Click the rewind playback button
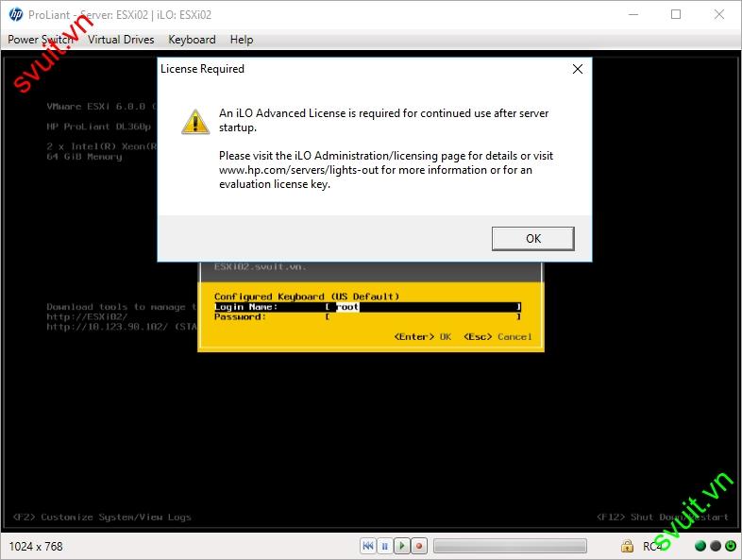Screen dimensions: 742x560 pos(368,546)
